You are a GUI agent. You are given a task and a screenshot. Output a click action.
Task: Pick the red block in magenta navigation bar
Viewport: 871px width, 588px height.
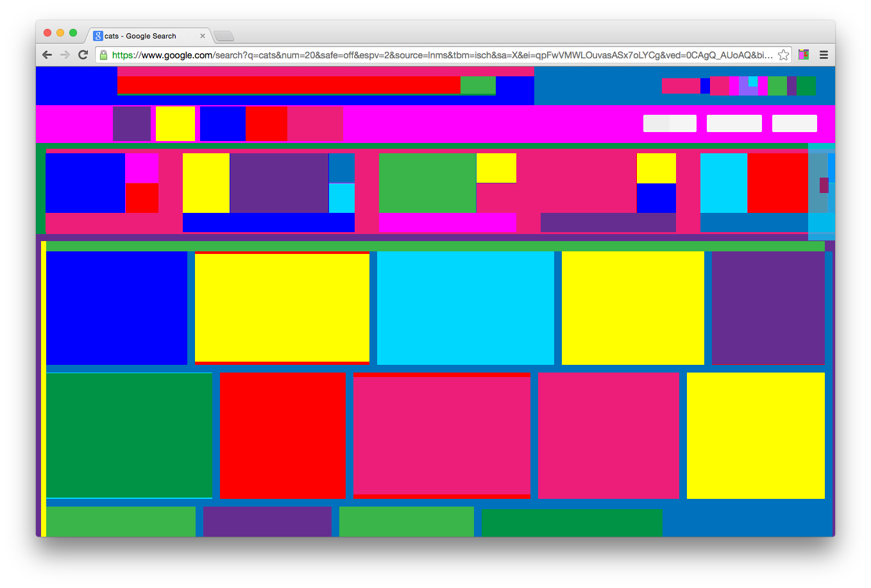point(266,123)
